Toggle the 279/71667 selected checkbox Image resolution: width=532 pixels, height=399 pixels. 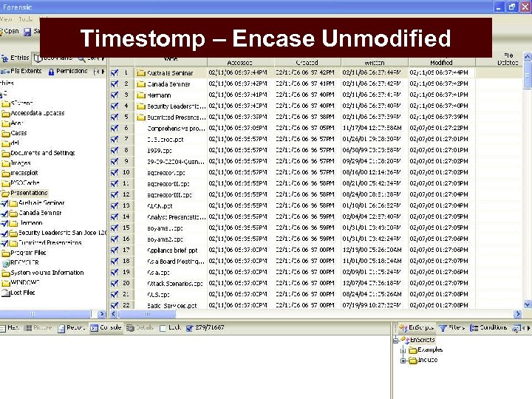190,328
